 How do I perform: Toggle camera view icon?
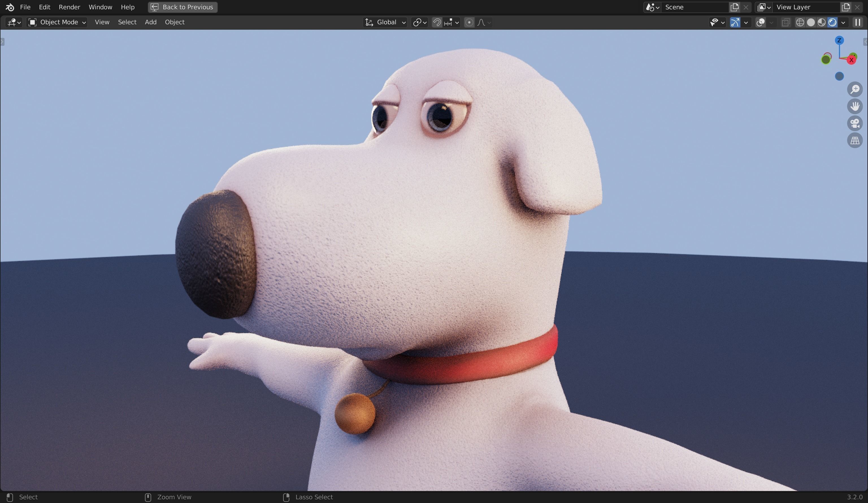coord(855,123)
